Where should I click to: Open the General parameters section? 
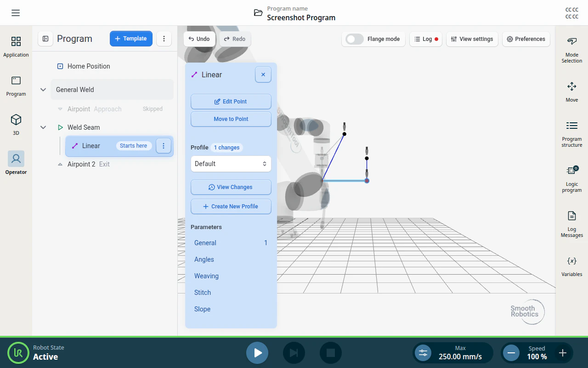pos(231,243)
